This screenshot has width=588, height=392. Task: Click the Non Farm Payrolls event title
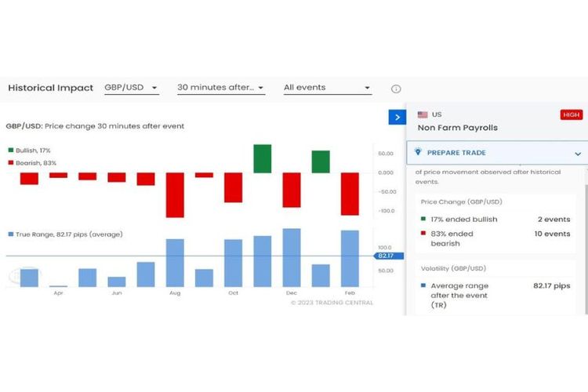coord(457,128)
